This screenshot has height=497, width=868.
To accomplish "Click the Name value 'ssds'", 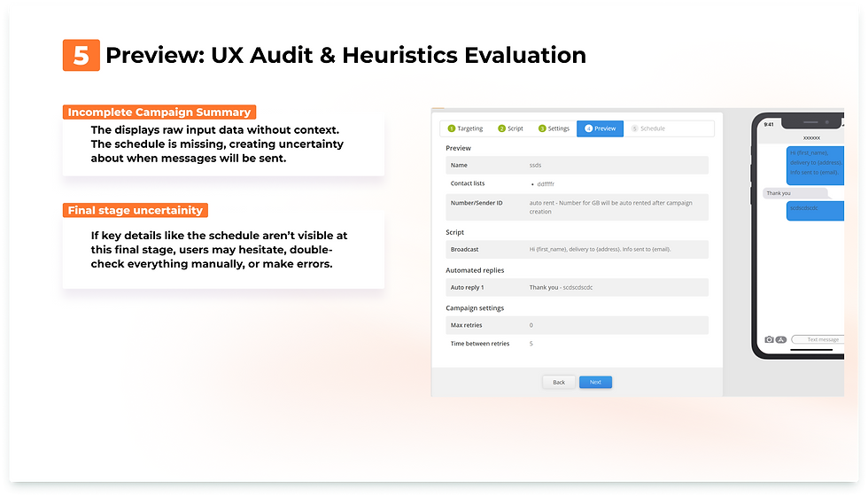I will click(x=535, y=165).
